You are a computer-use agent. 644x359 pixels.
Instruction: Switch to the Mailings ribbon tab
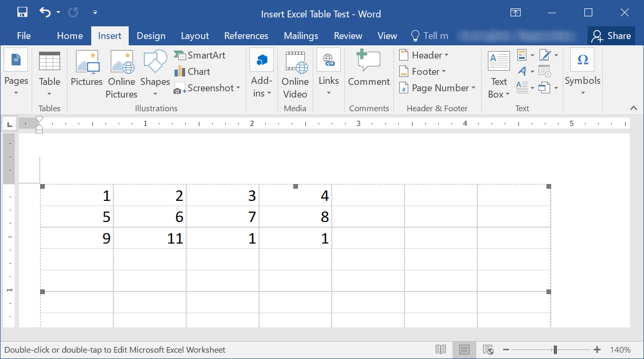tap(301, 35)
